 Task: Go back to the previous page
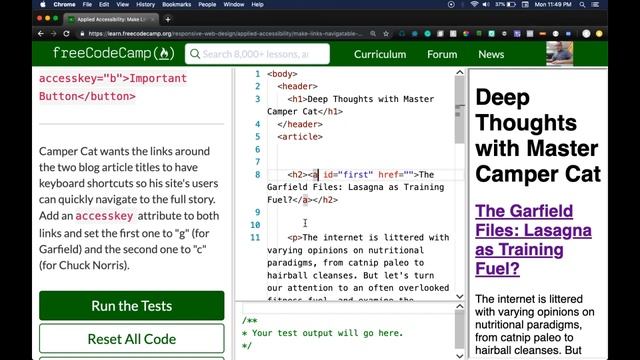(40, 34)
